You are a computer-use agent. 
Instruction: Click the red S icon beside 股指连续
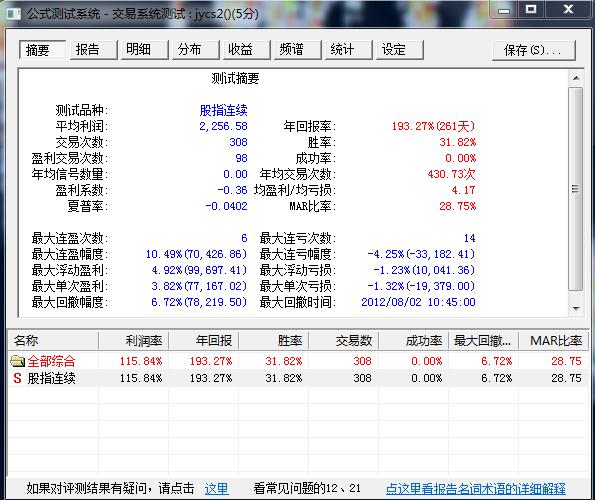17,378
